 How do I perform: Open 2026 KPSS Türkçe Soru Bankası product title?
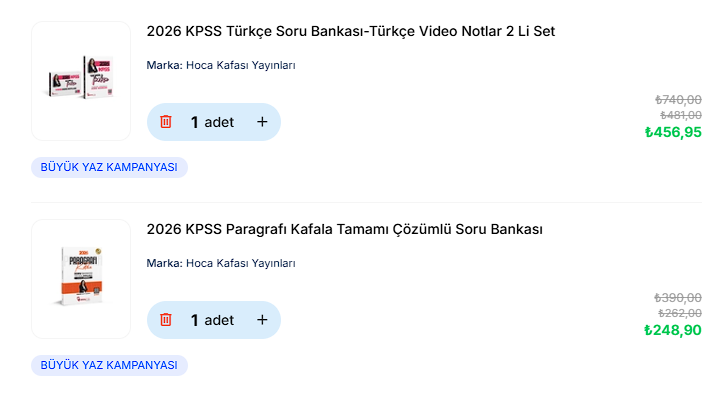pos(351,31)
